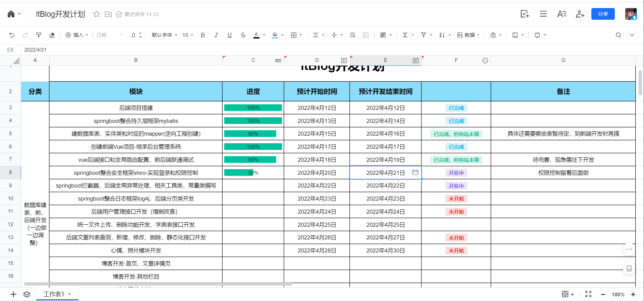This screenshot has width=644, height=301.
Task: Toggle bold formatting
Action: tap(203, 35)
